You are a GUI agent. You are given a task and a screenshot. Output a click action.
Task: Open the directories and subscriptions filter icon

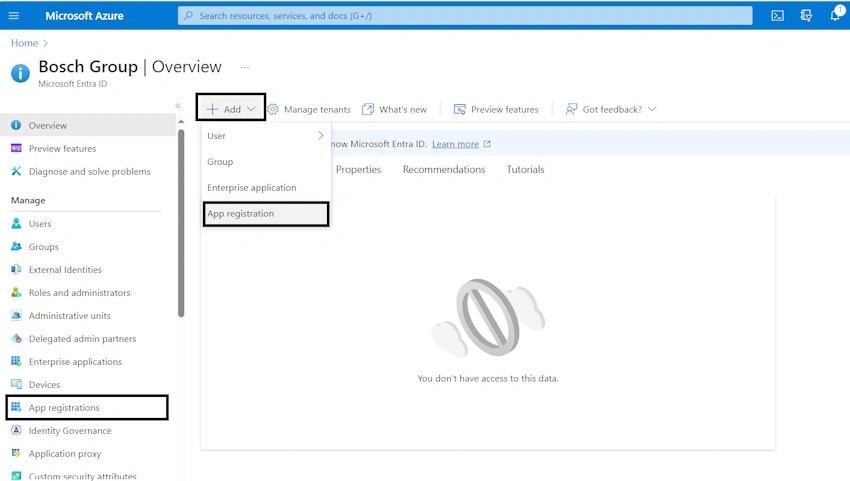coord(806,16)
